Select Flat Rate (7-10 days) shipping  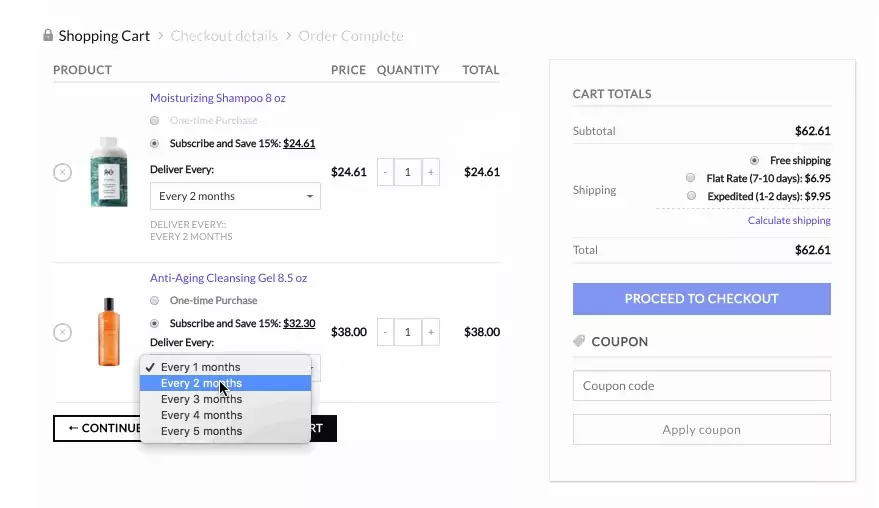tap(691, 178)
